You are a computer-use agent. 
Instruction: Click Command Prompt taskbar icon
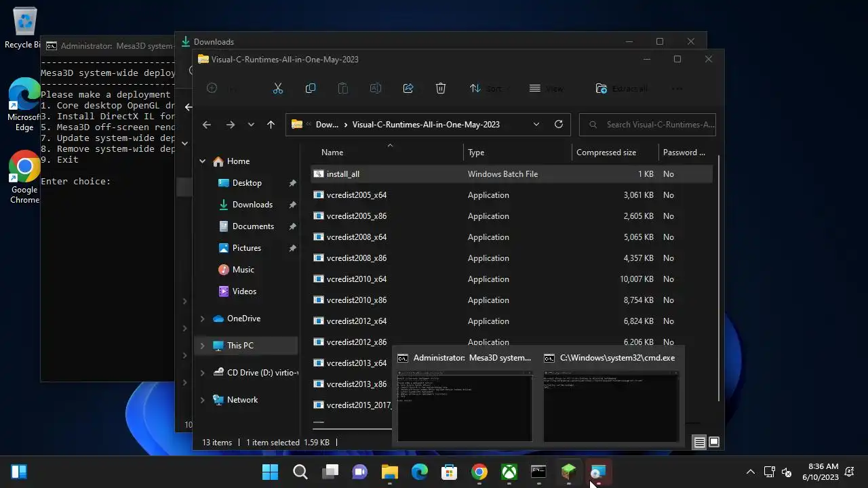538,472
